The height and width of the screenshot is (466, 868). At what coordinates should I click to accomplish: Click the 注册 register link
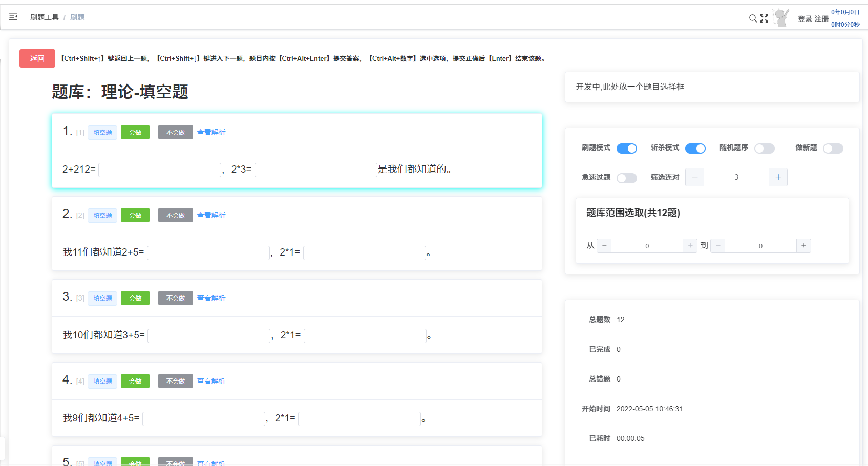(822, 19)
